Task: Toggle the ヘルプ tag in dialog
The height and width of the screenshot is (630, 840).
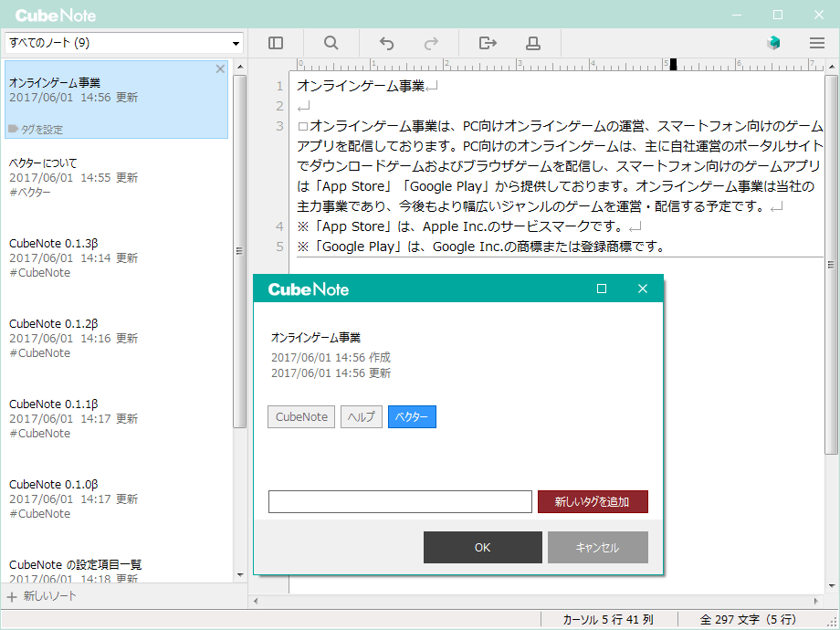Action: point(361,416)
